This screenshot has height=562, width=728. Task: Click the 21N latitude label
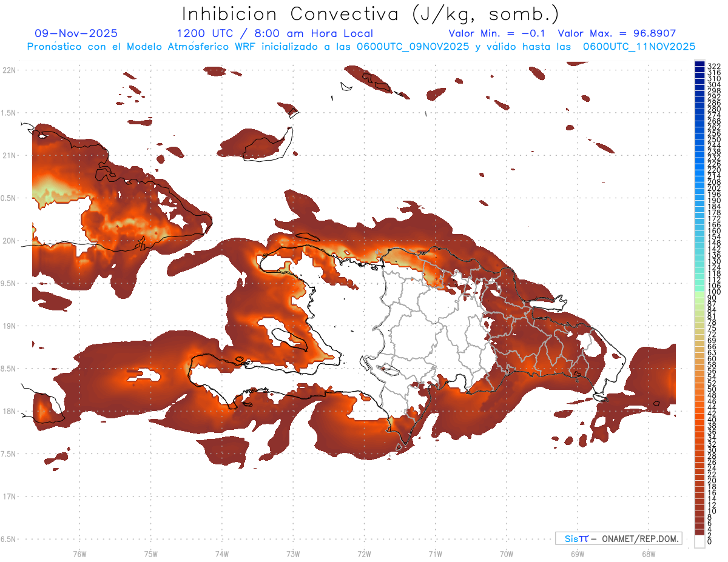point(10,156)
